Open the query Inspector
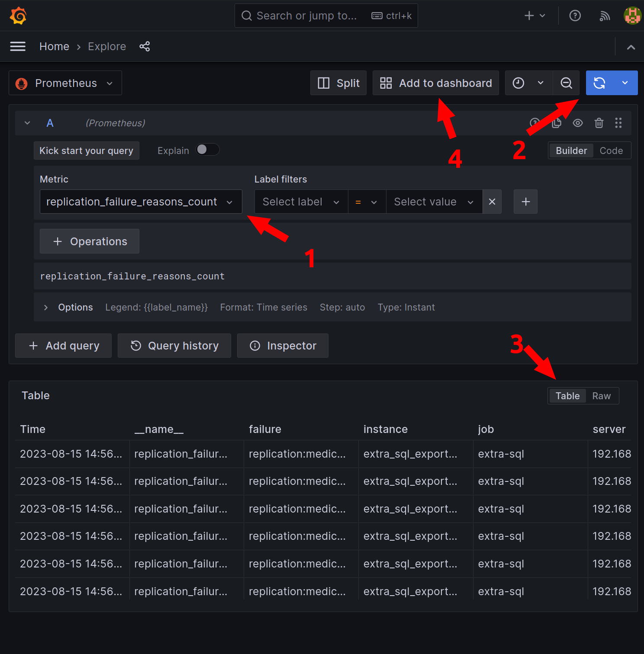644x654 pixels. 283,346
